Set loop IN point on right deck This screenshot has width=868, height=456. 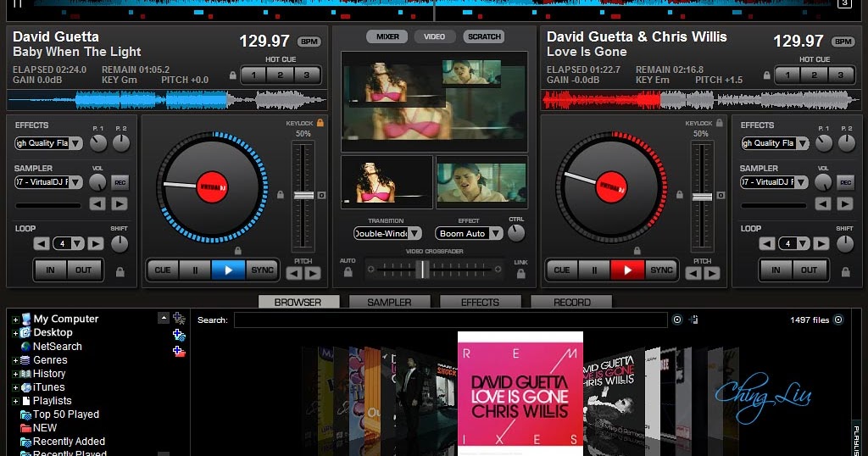click(x=776, y=270)
